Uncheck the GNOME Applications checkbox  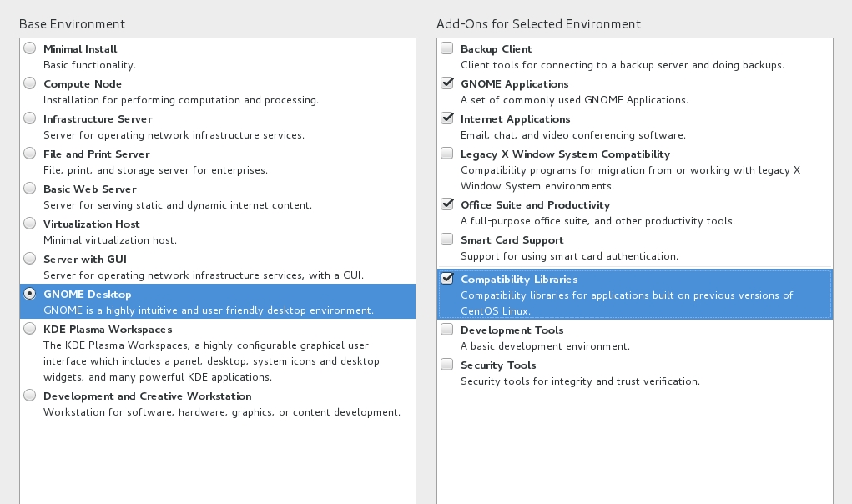point(447,83)
